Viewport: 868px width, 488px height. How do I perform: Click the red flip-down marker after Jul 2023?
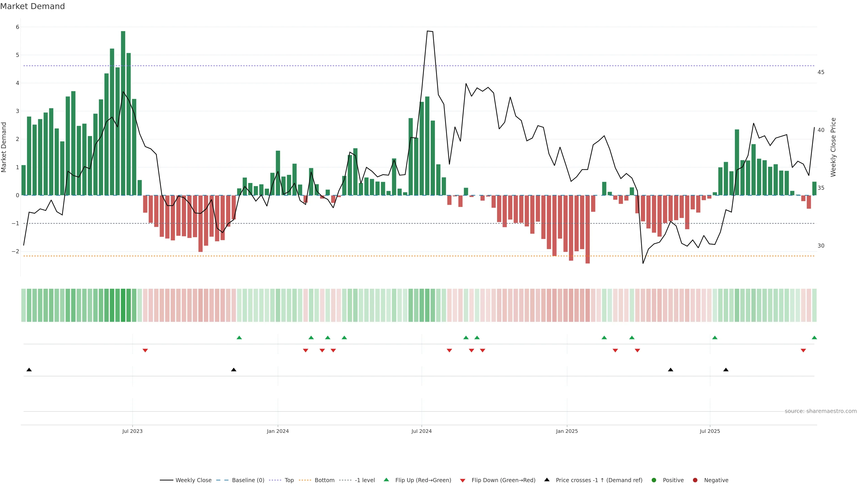(x=145, y=351)
